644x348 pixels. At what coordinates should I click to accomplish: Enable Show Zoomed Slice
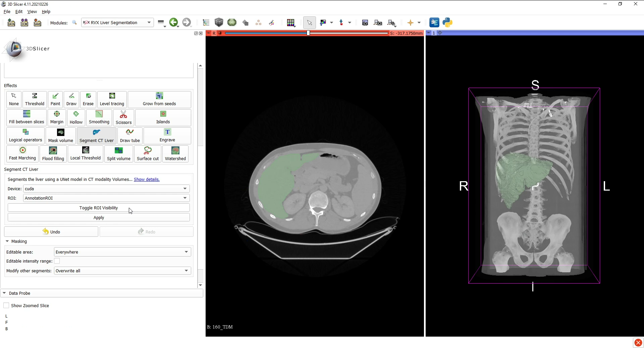pyautogui.click(x=6, y=305)
